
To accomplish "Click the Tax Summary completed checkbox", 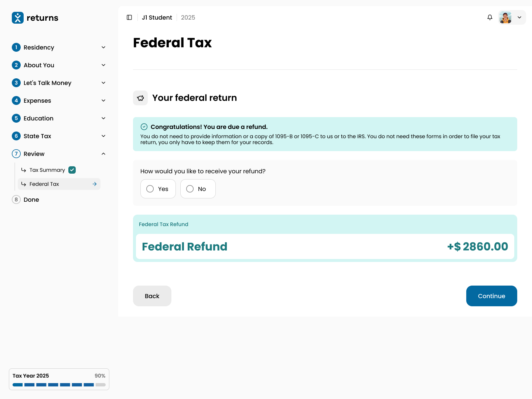I will 72,170.
